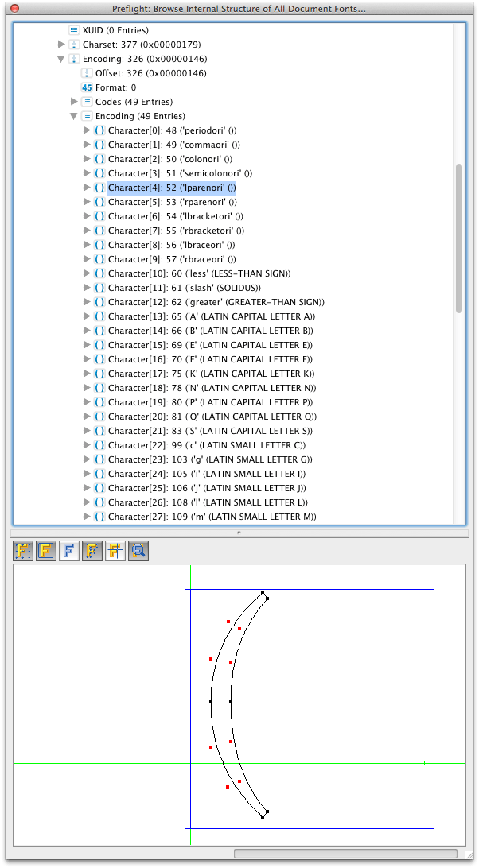Collapse the Encoding (49 Entries) list
This screenshot has height=868, width=479.
pyautogui.click(x=74, y=116)
